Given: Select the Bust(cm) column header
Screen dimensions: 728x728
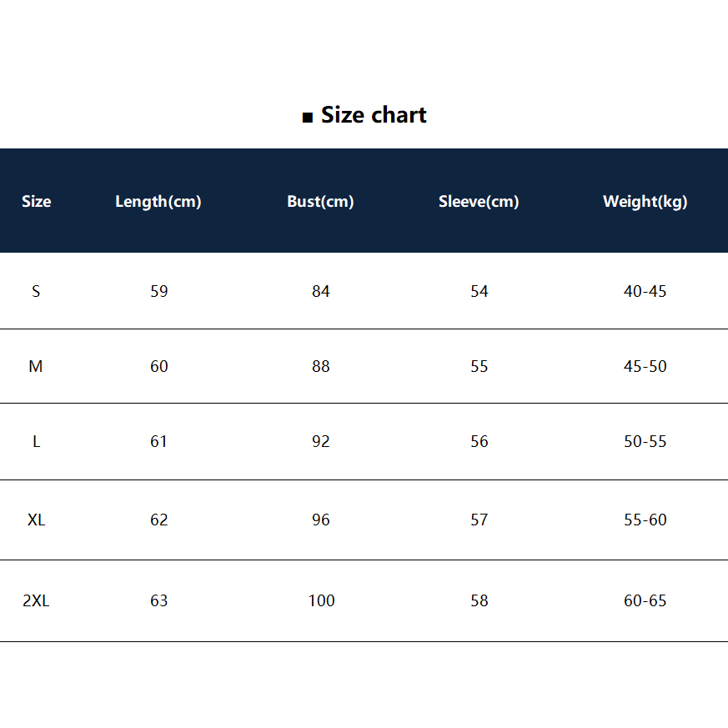Looking at the screenshot, I should click(320, 201).
